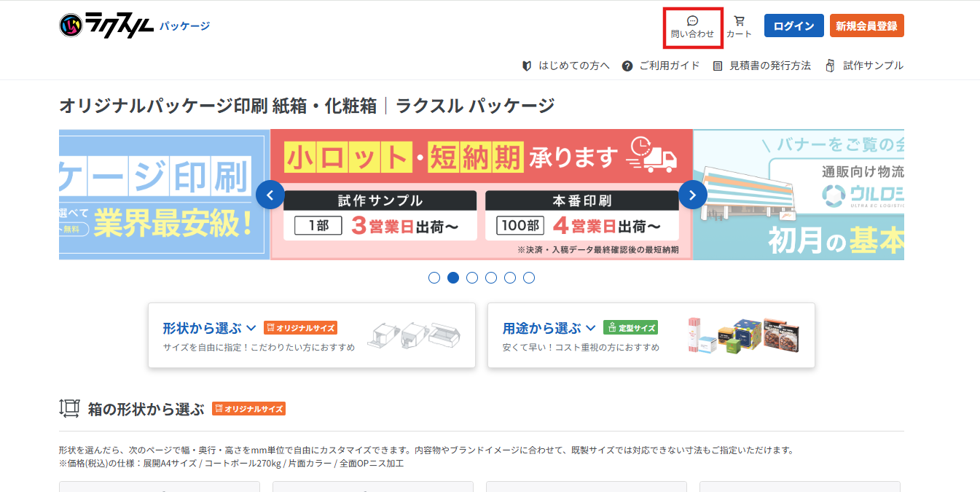Open the カート shopping cart icon
The height and width of the screenshot is (492, 980).
[739, 21]
